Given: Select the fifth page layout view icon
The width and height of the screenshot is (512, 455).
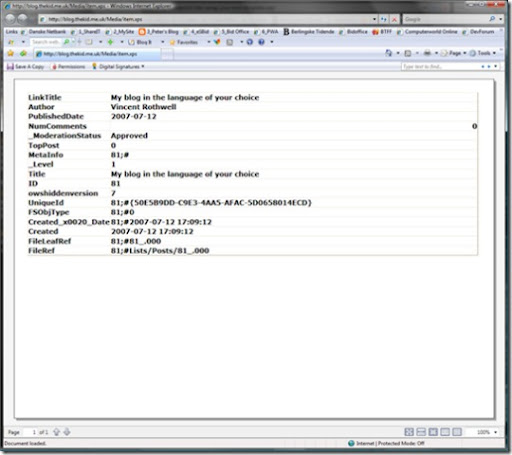Looking at the screenshot, I should [x=457, y=432].
